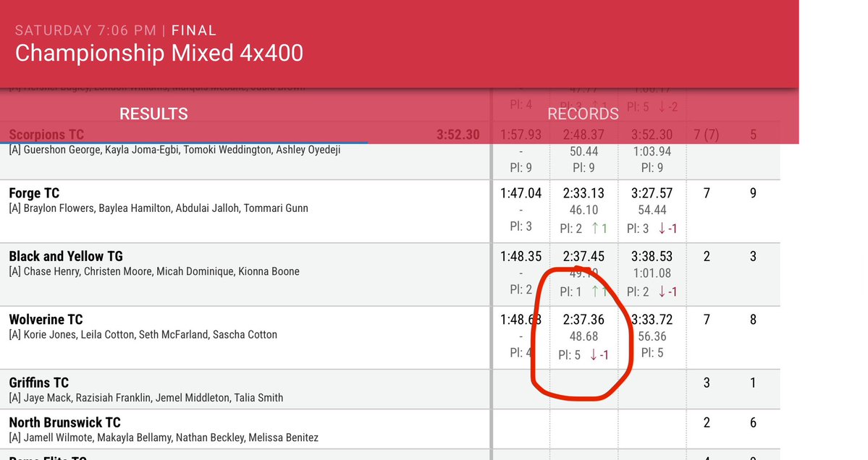868x460 pixels.
Task: Open the RECORDS tab
Action: pyautogui.click(x=583, y=114)
